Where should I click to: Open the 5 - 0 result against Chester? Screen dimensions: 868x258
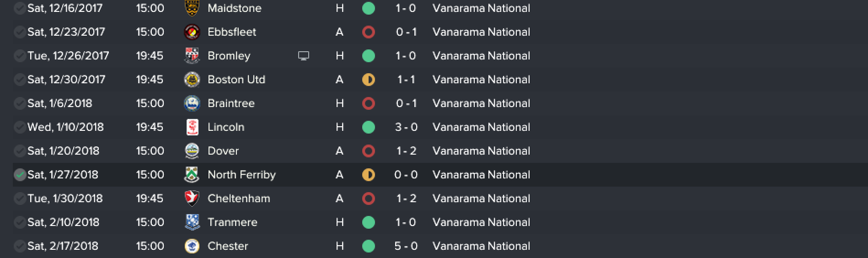click(406, 246)
